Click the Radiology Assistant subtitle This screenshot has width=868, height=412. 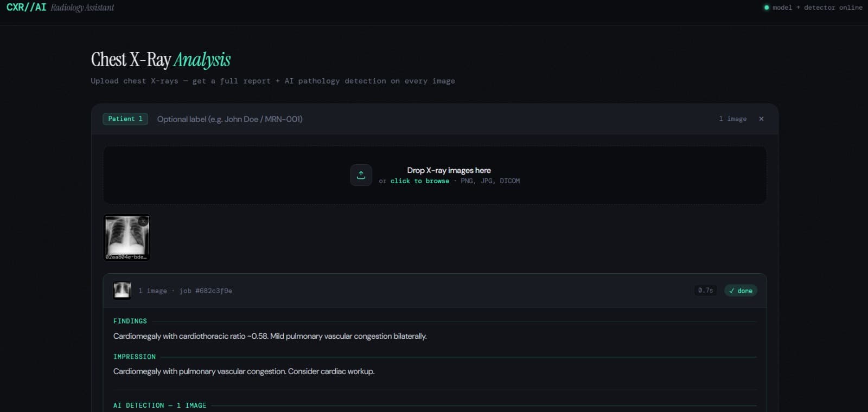[82, 8]
